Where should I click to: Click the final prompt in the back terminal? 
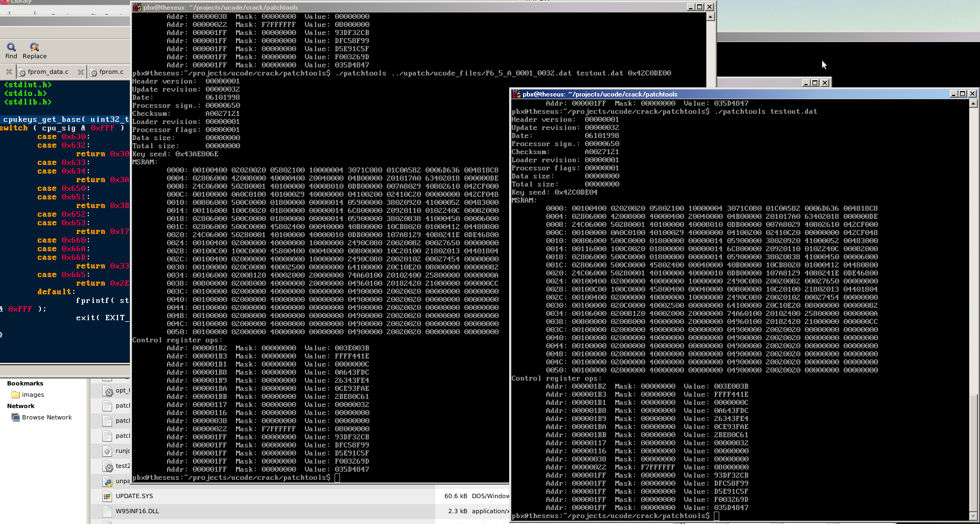click(236, 478)
